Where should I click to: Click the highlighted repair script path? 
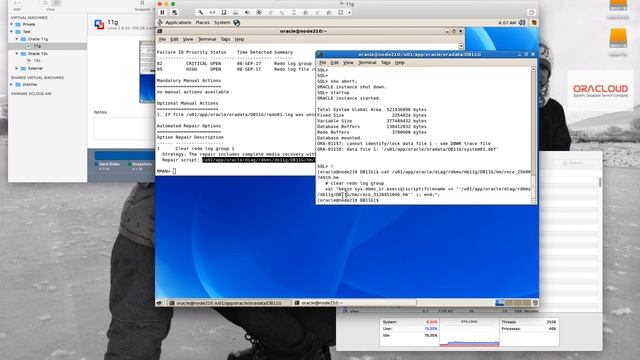pyautogui.click(x=259, y=160)
